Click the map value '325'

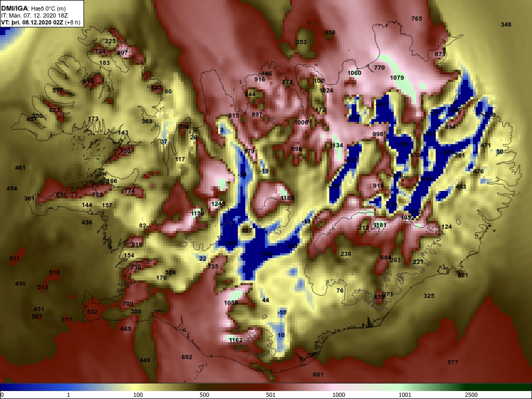429,296
